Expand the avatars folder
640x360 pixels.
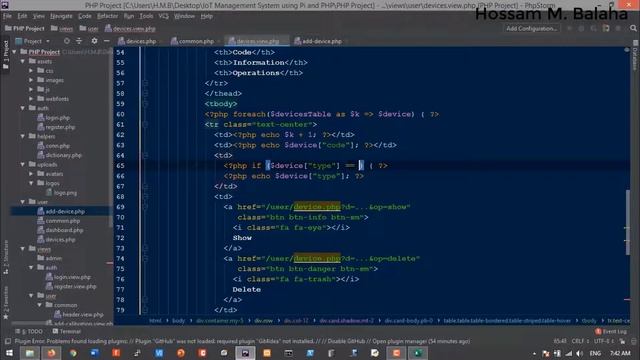[31, 174]
